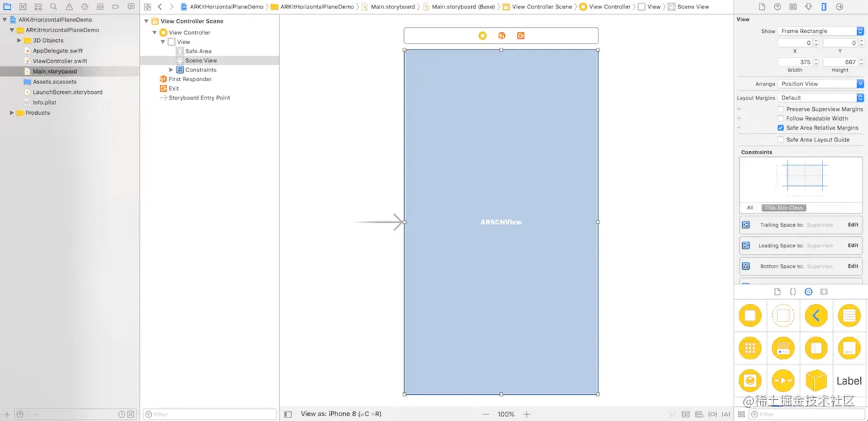The image size is (868, 421).
Task: Open the Identity inspector
Action: pyautogui.click(x=793, y=6)
